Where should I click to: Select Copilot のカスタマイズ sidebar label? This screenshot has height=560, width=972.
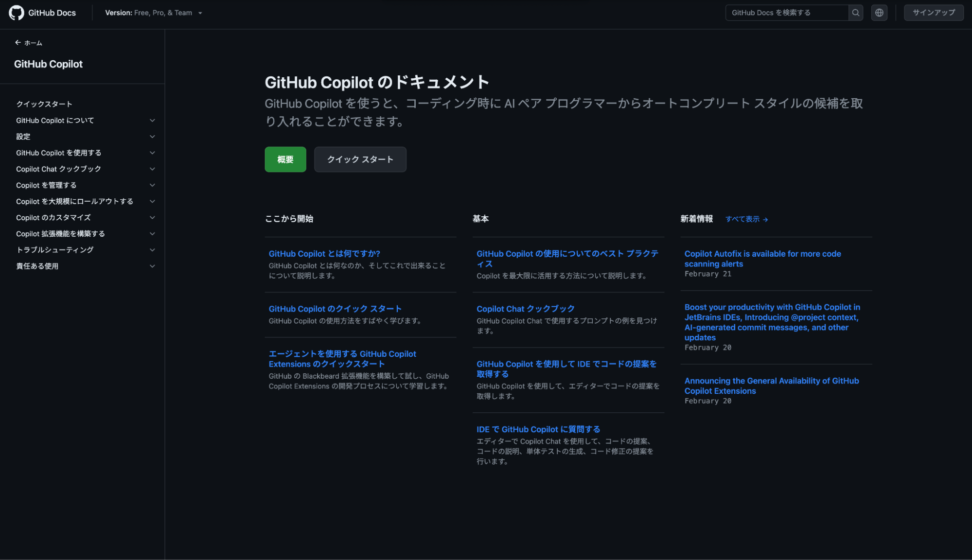53,218
